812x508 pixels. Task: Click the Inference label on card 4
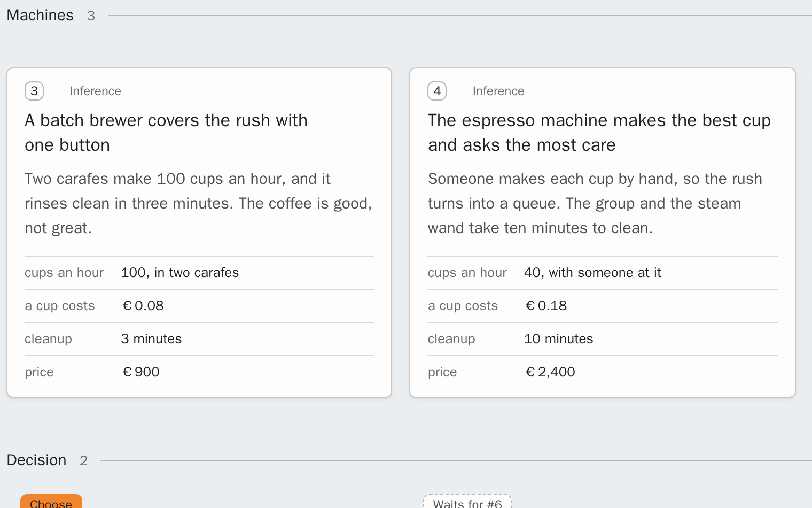click(498, 91)
